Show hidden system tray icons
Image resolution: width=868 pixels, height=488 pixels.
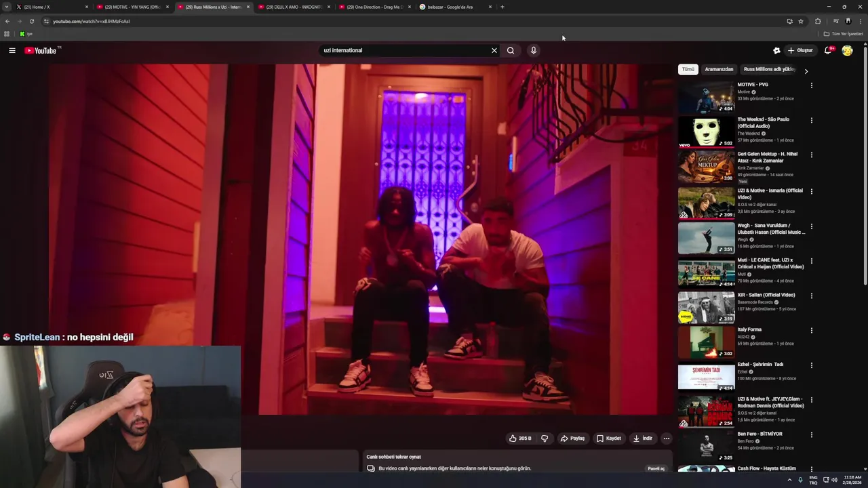[789, 480]
